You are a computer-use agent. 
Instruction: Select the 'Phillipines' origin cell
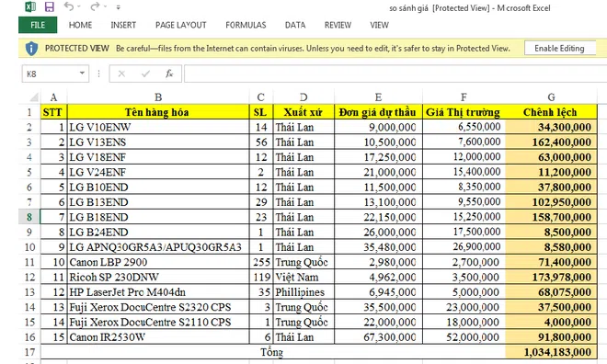303,292
